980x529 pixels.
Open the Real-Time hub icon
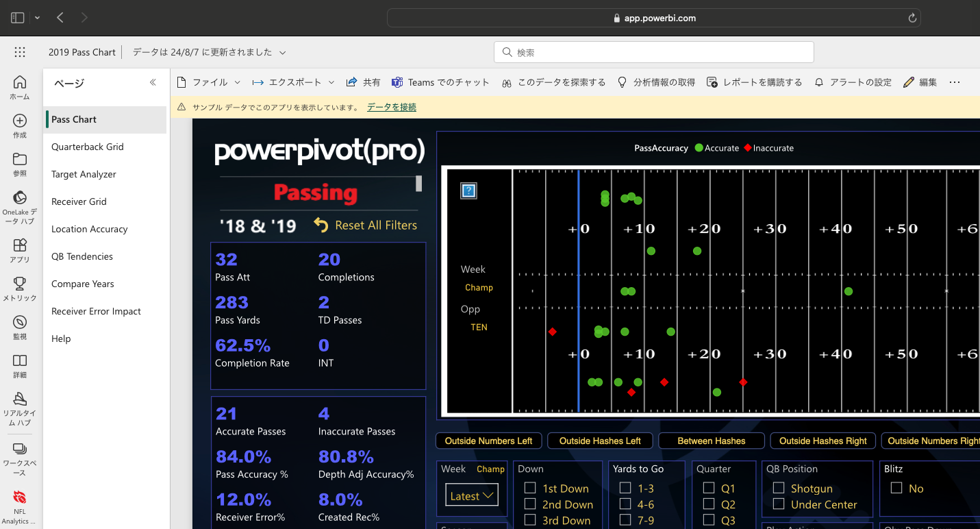[x=20, y=399]
